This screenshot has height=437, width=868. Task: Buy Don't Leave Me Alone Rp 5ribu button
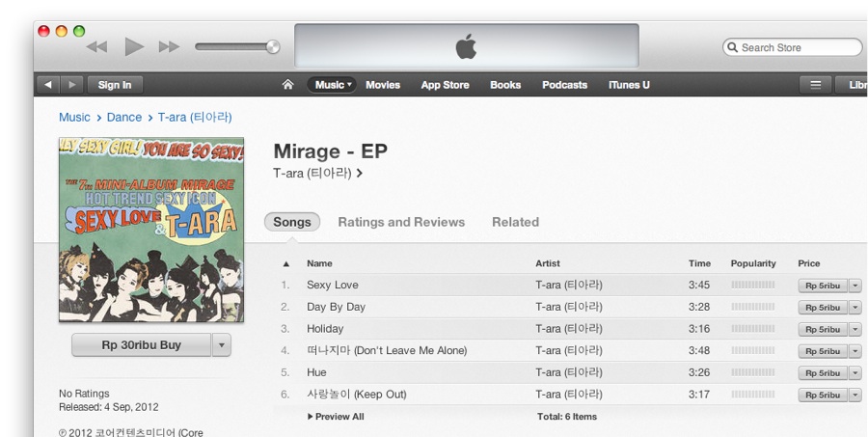pyautogui.click(x=823, y=351)
